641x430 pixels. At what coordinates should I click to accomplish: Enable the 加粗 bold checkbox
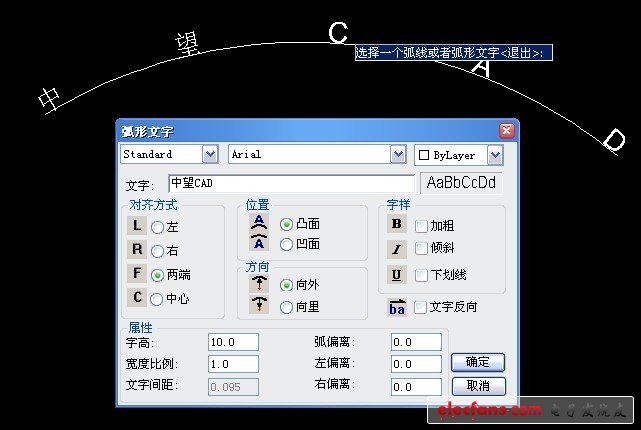(x=421, y=226)
